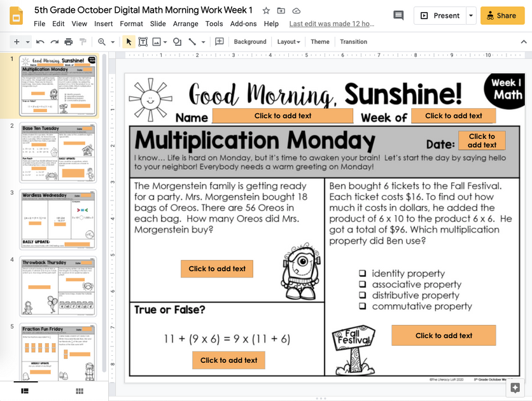Image resolution: width=532 pixels, height=401 pixels.
Task: Select the Zoom tool
Action: pos(102,42)
